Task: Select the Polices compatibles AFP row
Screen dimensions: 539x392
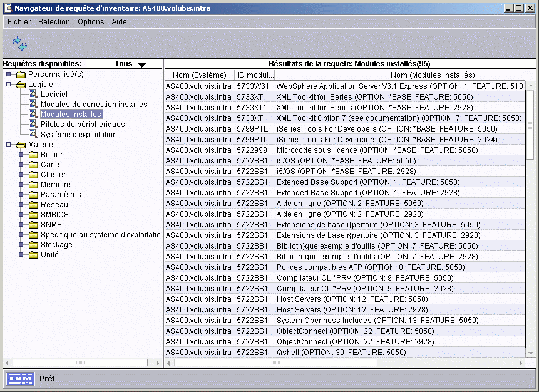Action: 345,267
